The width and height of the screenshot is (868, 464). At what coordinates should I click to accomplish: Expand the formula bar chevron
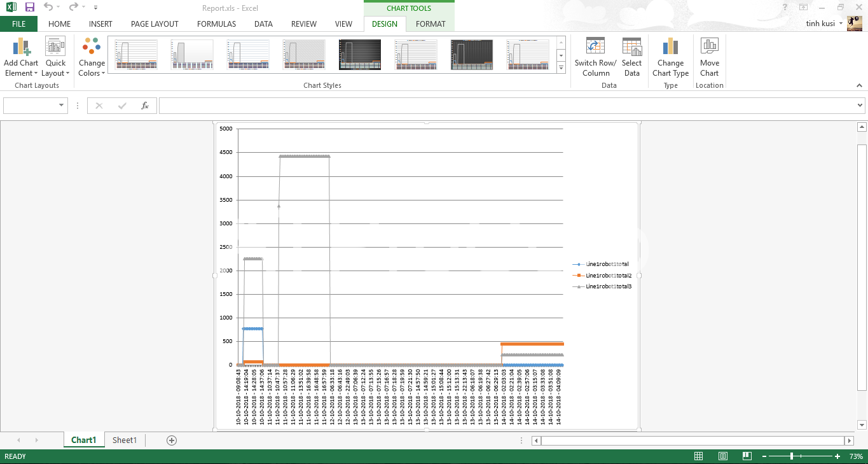pos(860,106)
